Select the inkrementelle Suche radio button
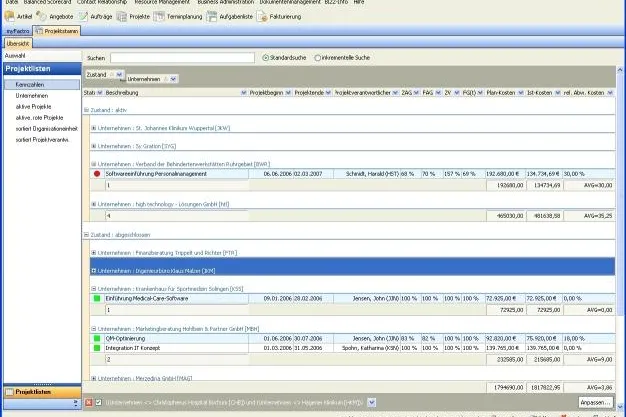 click(317, 58)
